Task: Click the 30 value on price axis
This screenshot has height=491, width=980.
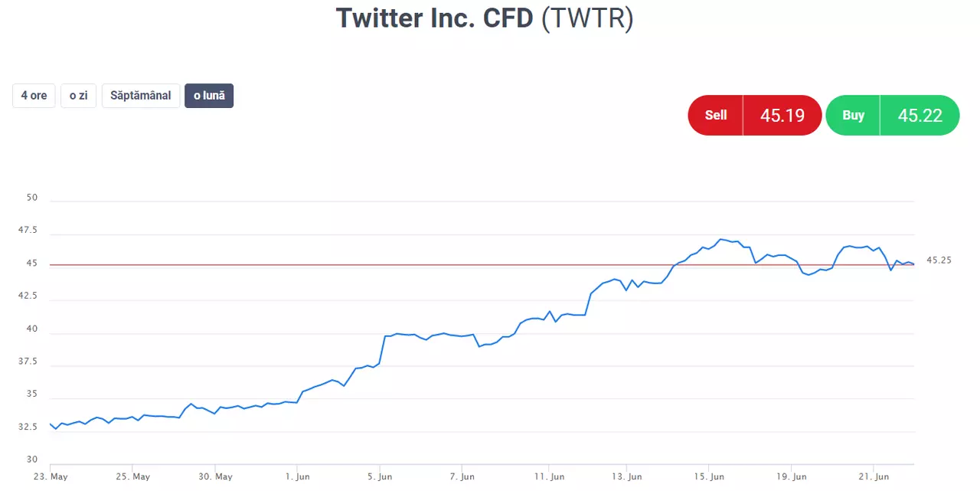Action: 32,460
